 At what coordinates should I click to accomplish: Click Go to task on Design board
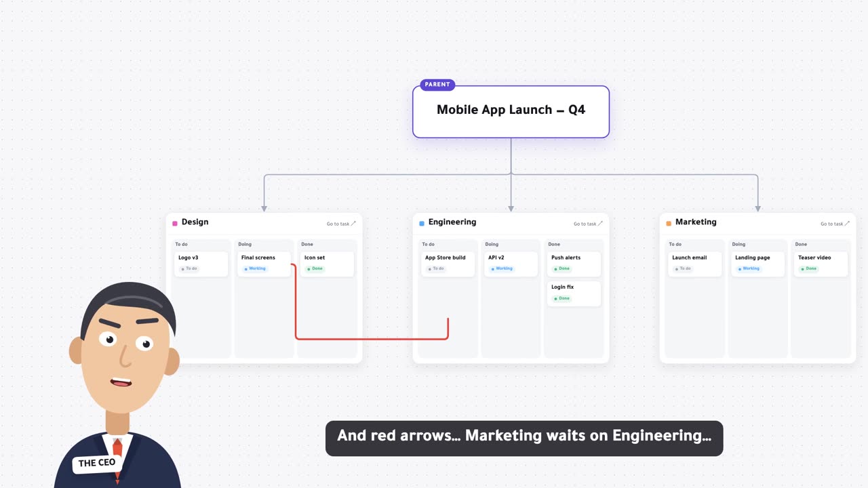(341, 224)
